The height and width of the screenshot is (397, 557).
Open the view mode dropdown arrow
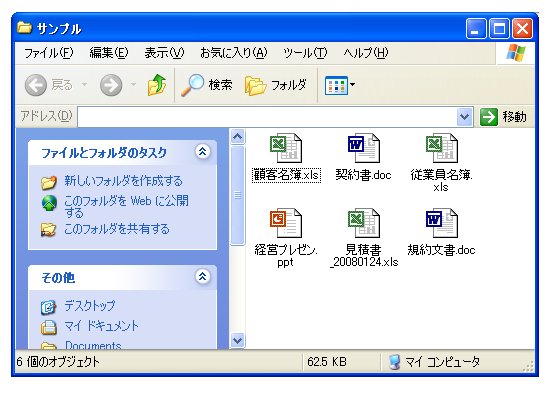click(352, 85)
